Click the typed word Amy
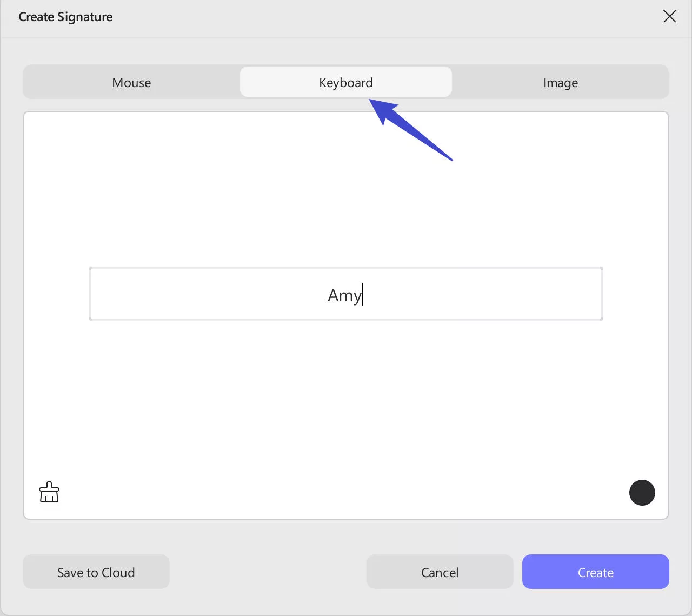The height and width of the screenshot is (616, 692). tap(344, 295)
